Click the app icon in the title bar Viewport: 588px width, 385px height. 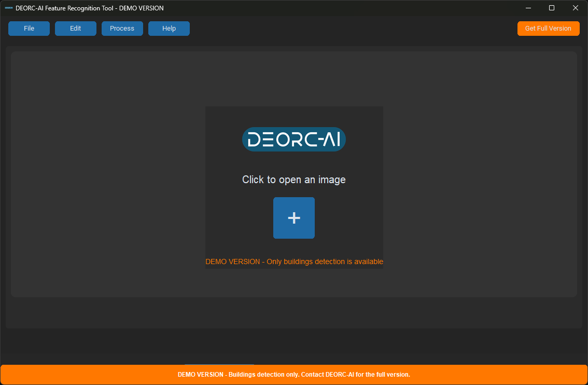tap(9, 8)
